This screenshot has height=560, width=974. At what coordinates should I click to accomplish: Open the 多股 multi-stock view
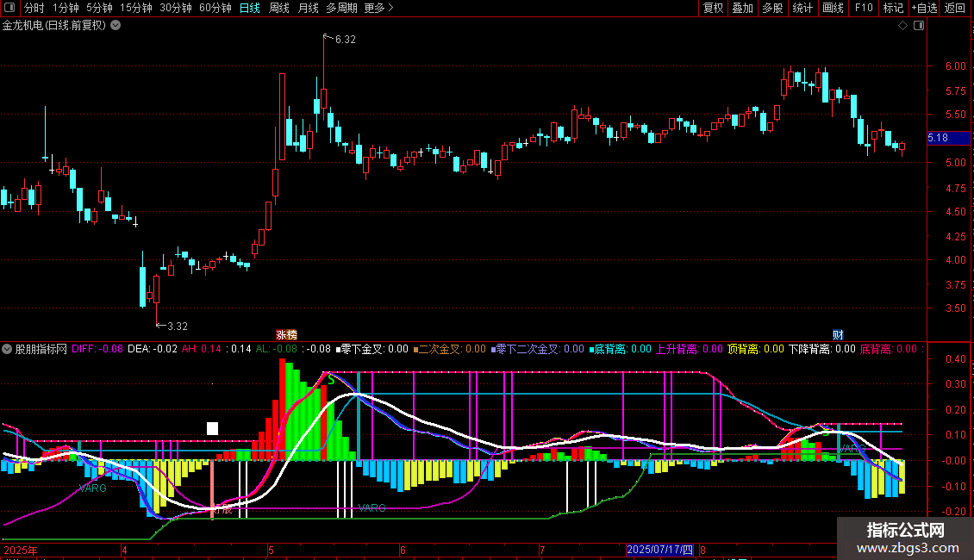pyautogui.click(x=772, y=8)
